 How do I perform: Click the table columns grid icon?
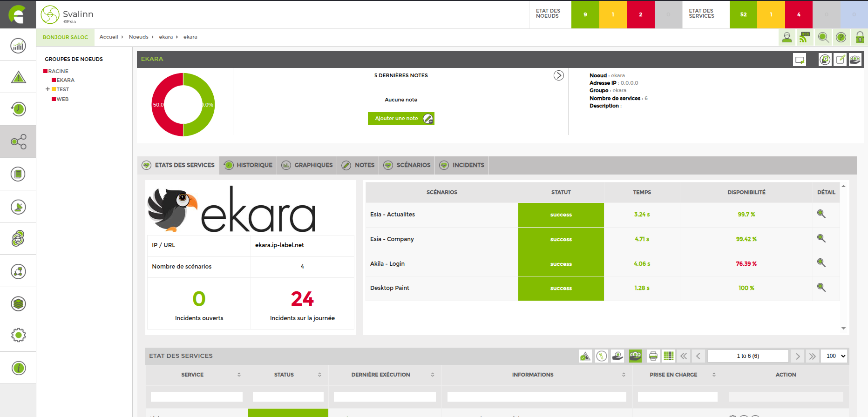pyautogui.click(x=669, y=356)
